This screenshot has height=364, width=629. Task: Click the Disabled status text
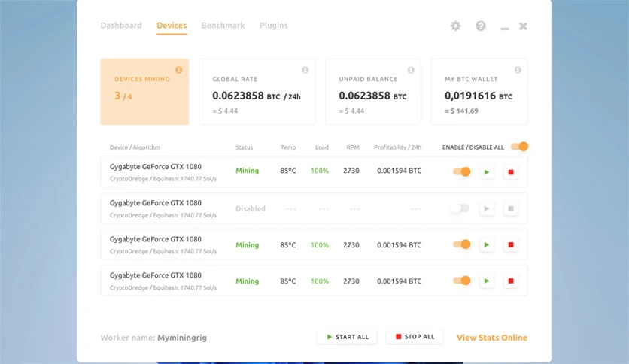coord(251,208)
